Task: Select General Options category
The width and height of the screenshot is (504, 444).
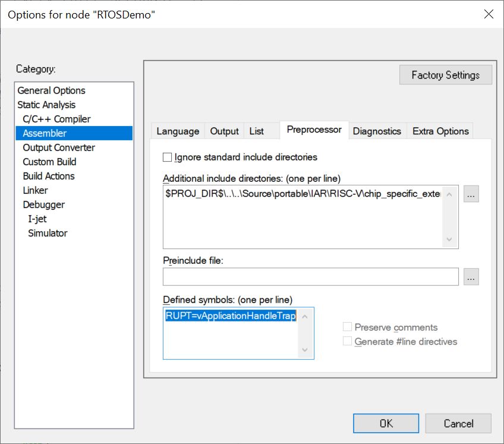Action: tap(51, 90)
